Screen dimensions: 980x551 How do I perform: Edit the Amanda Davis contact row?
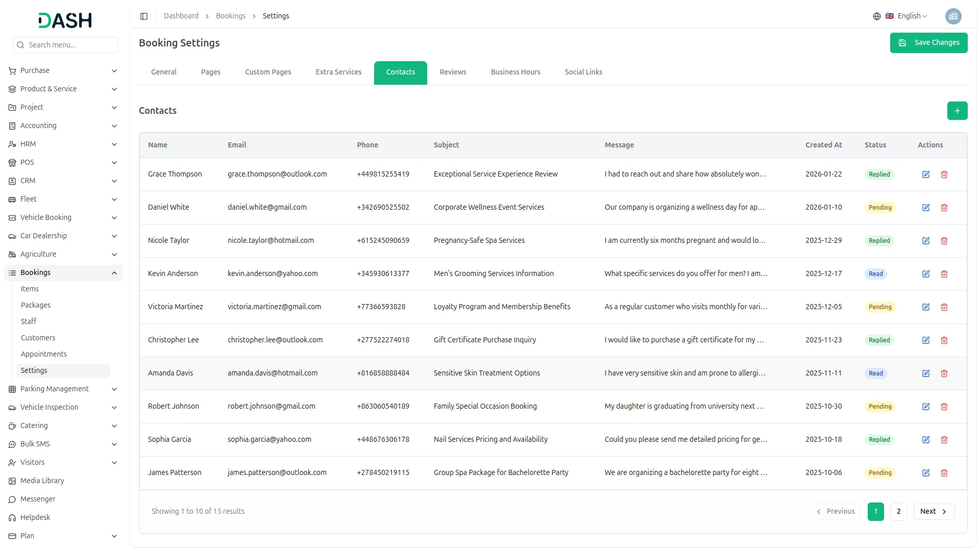tap(926, 373)
